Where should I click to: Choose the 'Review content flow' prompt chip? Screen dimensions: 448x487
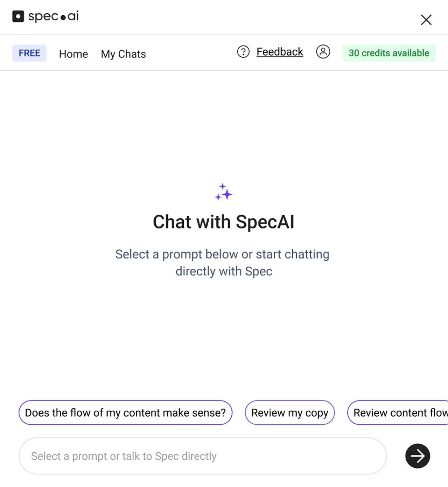398,413
